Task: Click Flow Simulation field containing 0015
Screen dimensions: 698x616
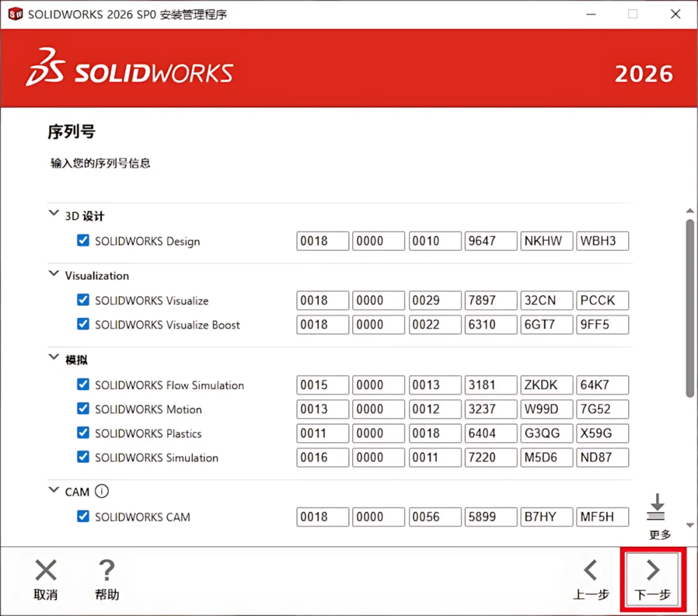Action: point(323,385)
